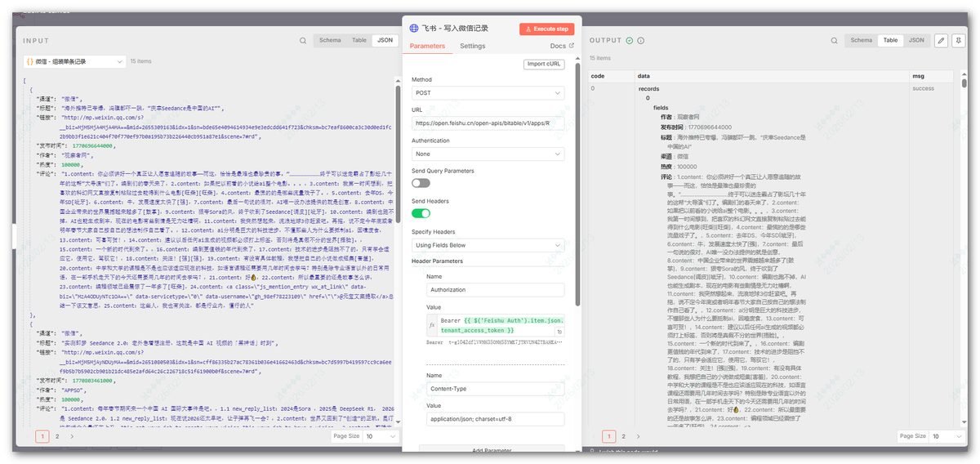Click the Execute step button
The image size is (980, 464).
546,29
